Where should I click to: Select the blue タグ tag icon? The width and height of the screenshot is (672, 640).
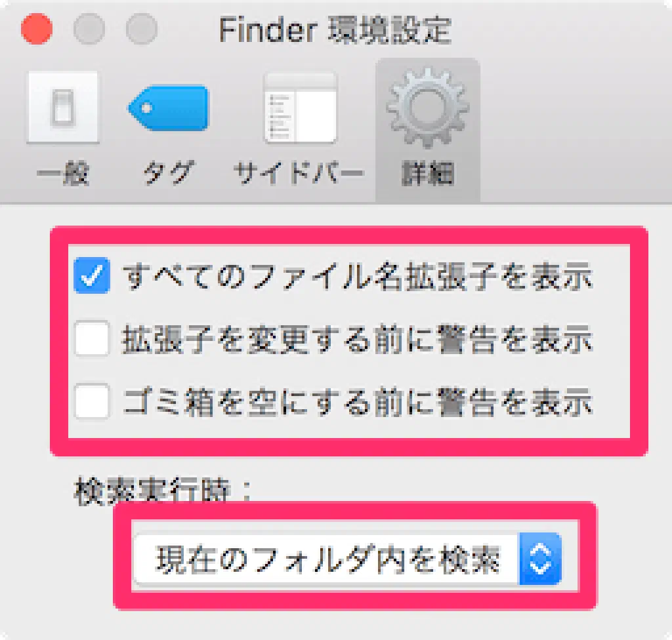[169, 108]
